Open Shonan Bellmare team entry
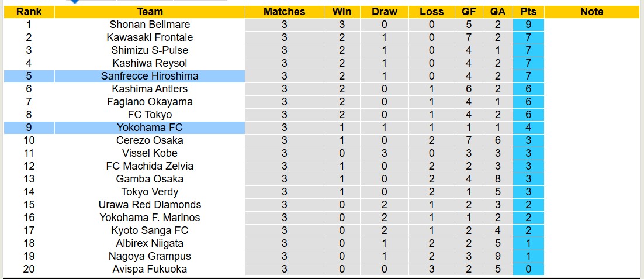The width and height of the screenshot is (644, 279). pos(150,25)
